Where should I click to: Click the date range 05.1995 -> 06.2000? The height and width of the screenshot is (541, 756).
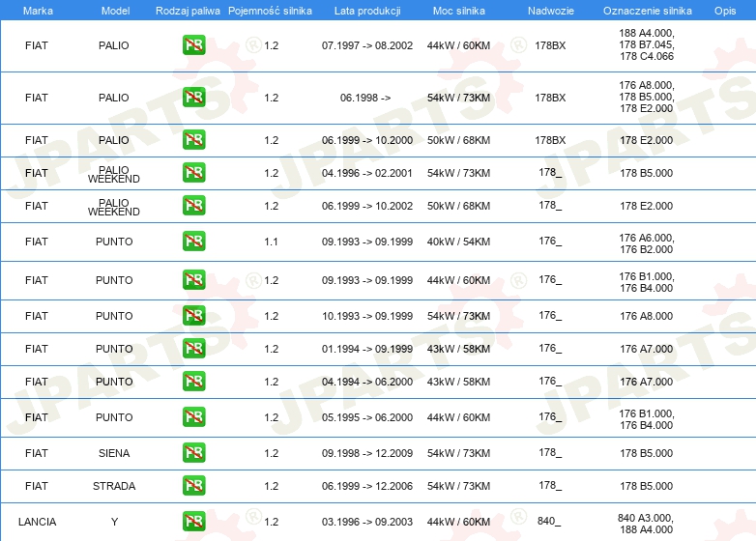tap(367, 417)
